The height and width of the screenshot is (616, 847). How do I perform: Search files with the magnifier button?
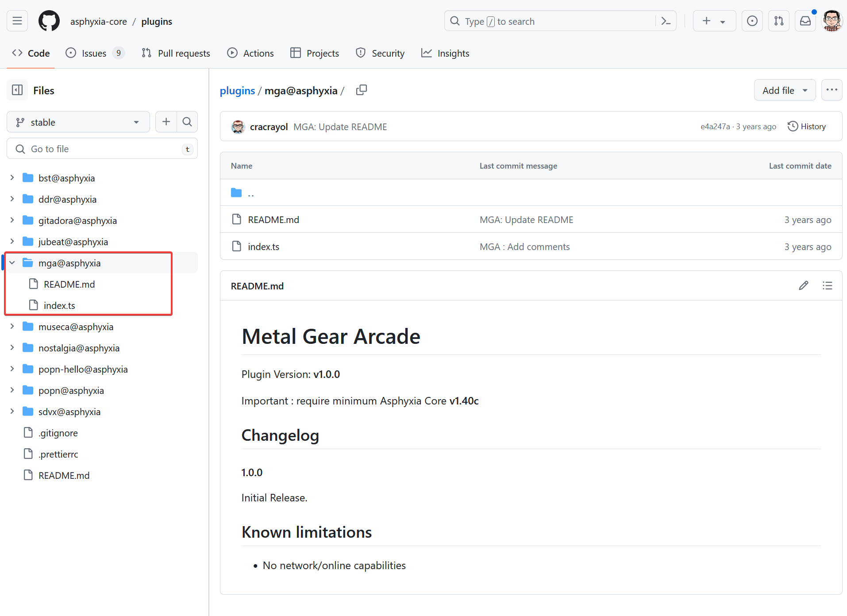coord(187,122)
